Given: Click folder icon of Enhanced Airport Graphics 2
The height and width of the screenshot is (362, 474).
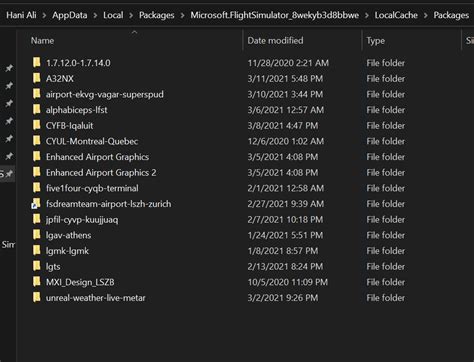Looking at the screenshot, I should tap(37, 172).
